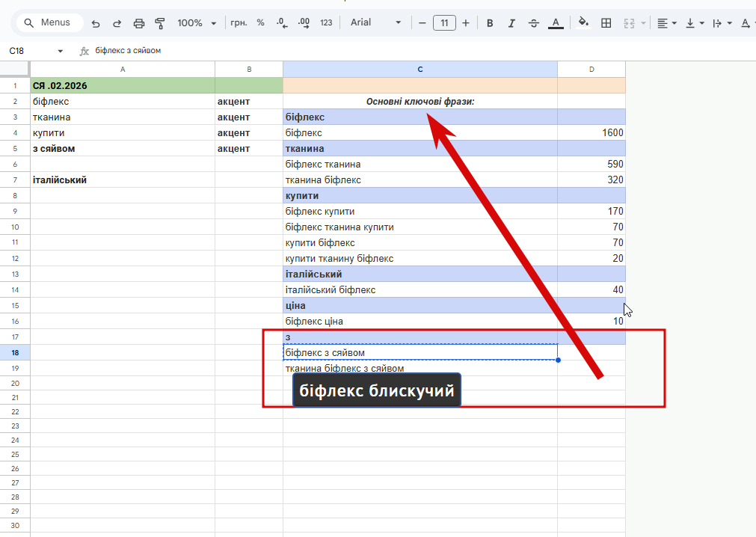Expand the Name box dropdown arrow

click(61, 51)
